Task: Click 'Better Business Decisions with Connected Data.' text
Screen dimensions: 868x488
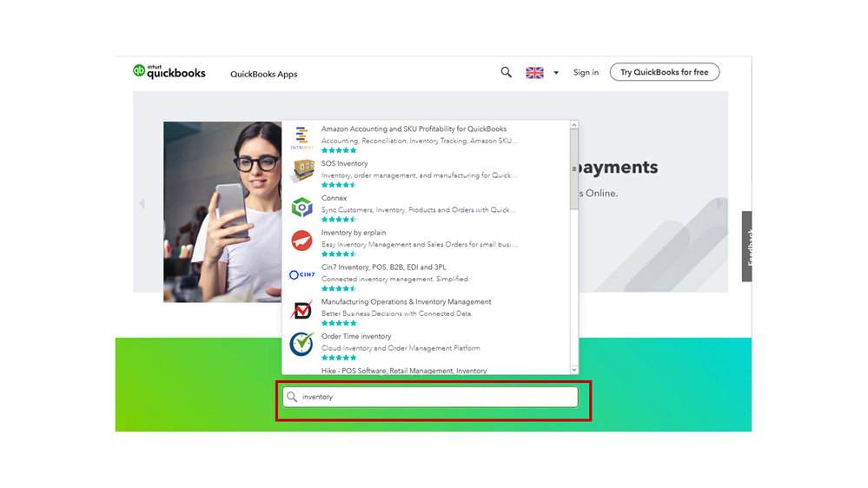Action: (x=396, y=313)
